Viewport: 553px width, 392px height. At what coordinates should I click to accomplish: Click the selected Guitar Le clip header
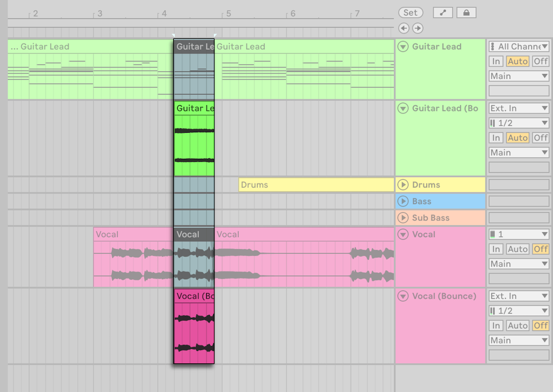click(194, 46)
